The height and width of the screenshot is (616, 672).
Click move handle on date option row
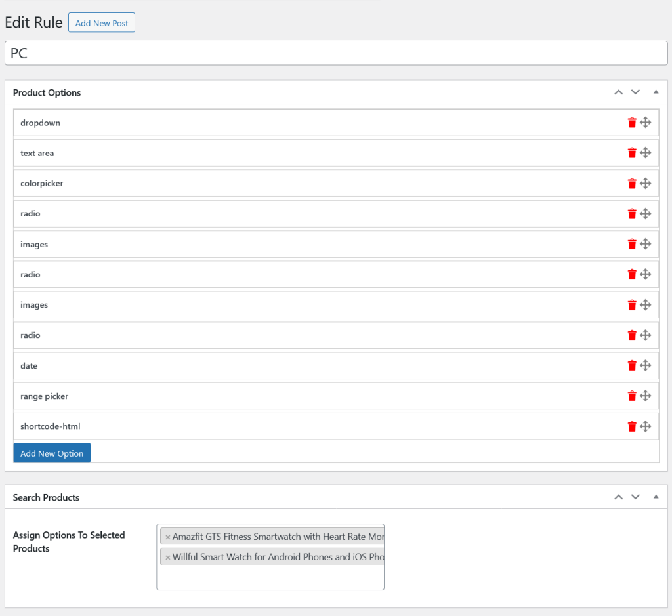point(646,365)
